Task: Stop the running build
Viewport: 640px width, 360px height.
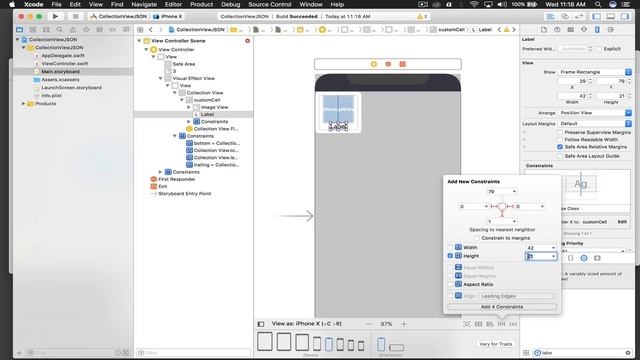Action: point(76,16)
